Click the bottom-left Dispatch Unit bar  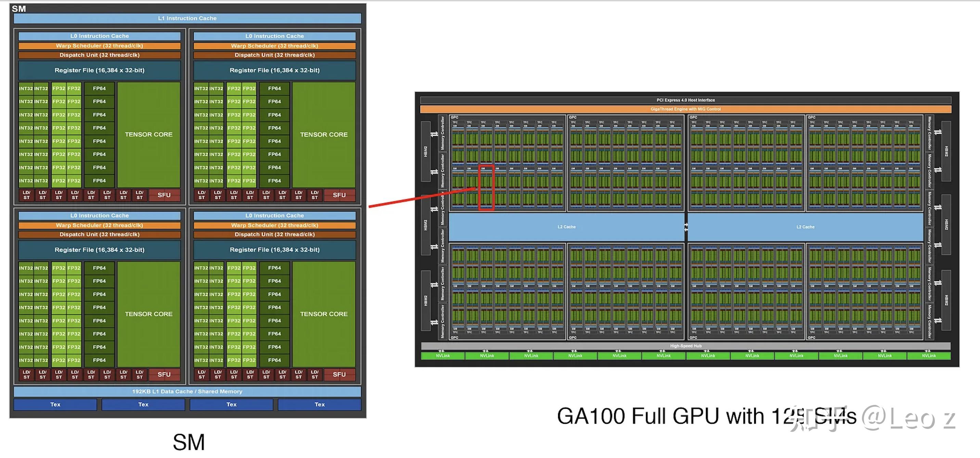99,234
